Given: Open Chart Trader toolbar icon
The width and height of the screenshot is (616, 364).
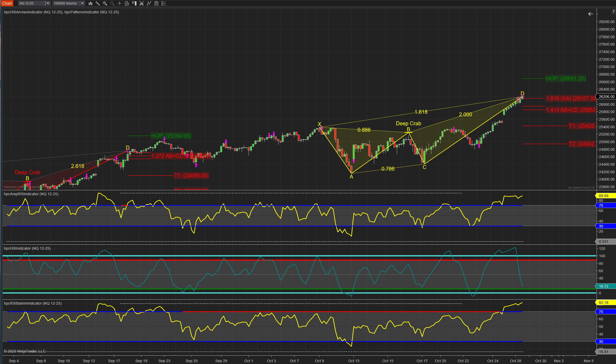Looking at the screenshot, I should pyautogui.click(x=134, y=3).
